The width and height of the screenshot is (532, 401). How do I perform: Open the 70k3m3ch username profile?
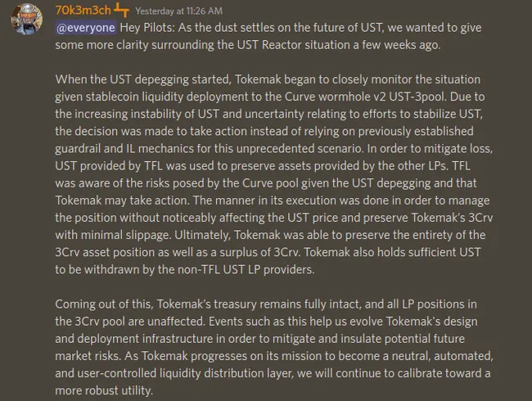click(x=83, y=11)
